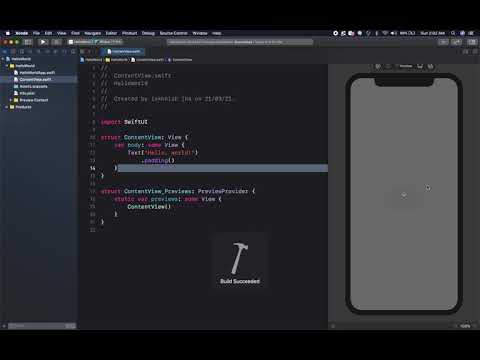Viewport: 480px width, 360px height.
Task: Click the Preview label on canvas
Action: coord(406,66)
